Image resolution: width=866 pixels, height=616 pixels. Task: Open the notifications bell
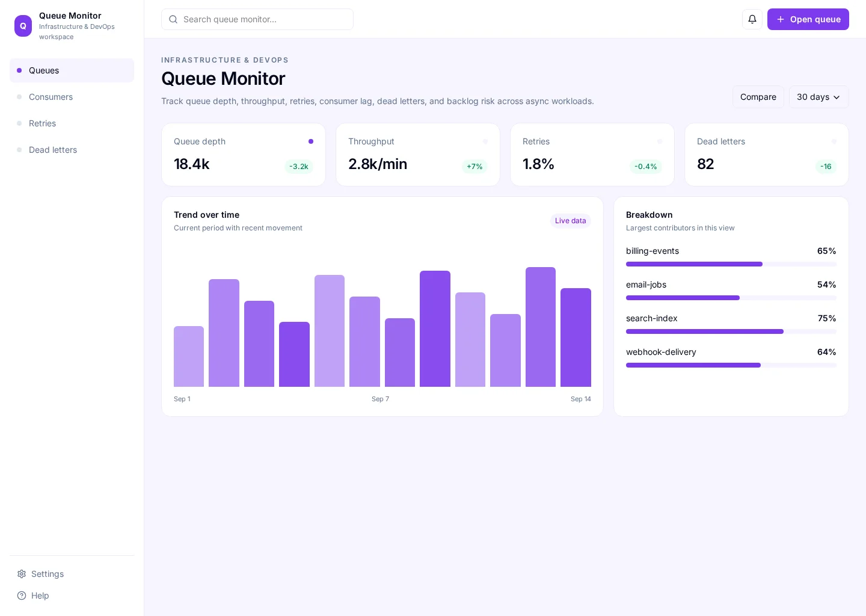752,19
